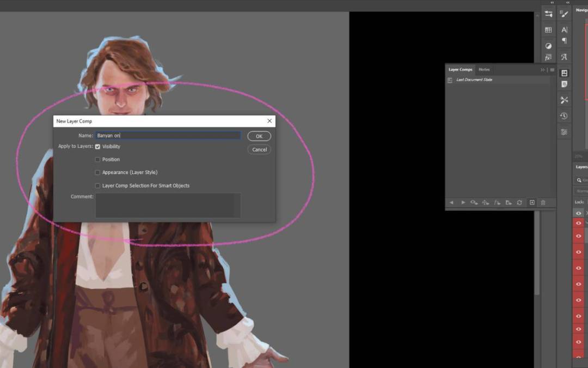Screen dimensions: 588x368
Task: Click the Delete Layer Comp trash icon
Action: [543, 202]
